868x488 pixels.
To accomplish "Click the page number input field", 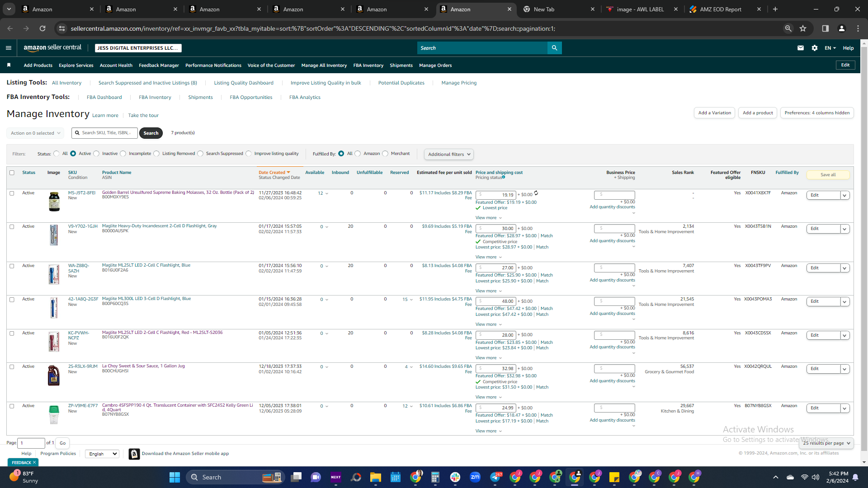I will coord(31,443).
